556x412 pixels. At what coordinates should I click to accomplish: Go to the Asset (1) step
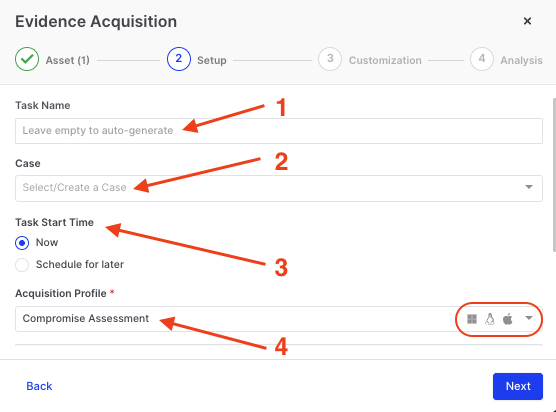point(67,60)
